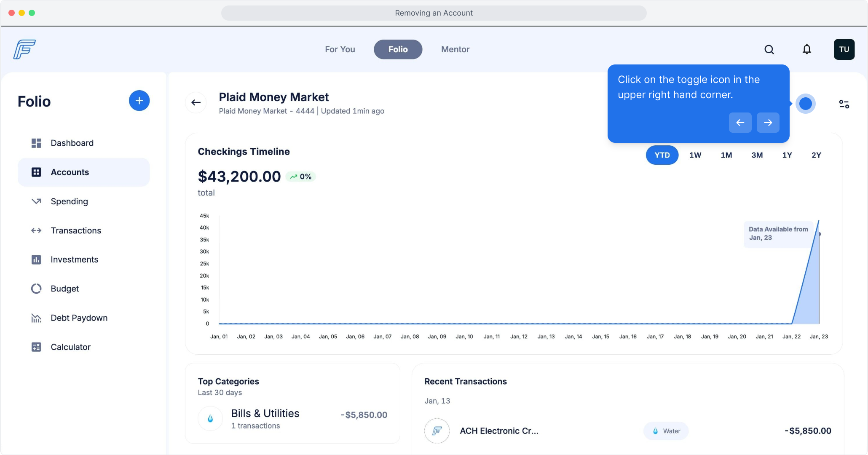Open the notifications bell

806,50
